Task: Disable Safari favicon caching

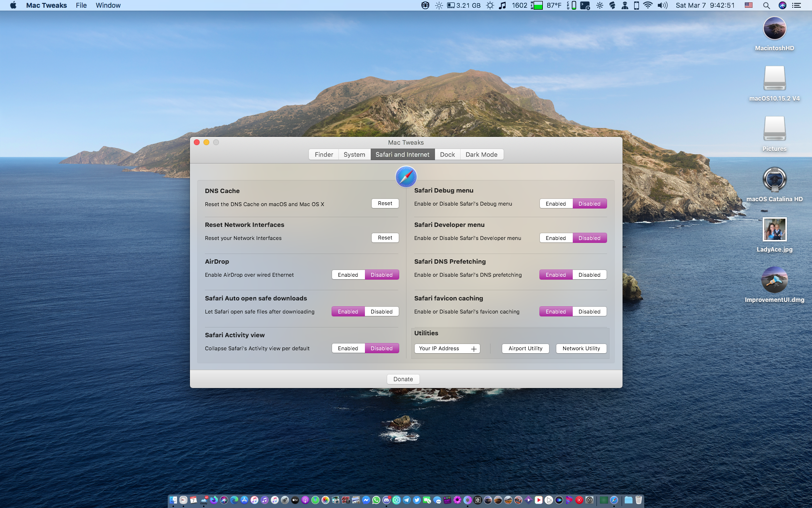Action: tap(590, 312)
